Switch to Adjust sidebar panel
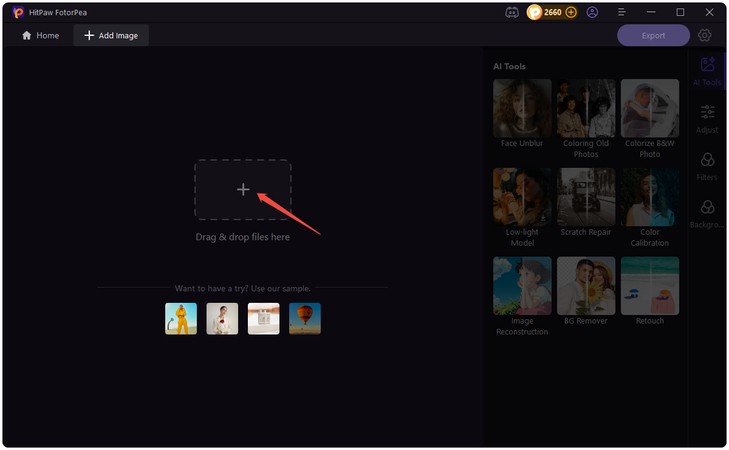 707,119
